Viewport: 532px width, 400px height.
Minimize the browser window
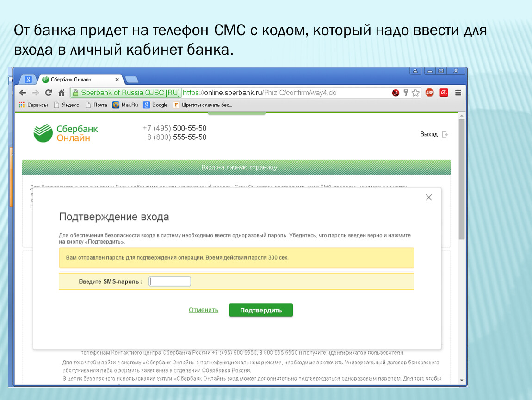tap(430, 71)
